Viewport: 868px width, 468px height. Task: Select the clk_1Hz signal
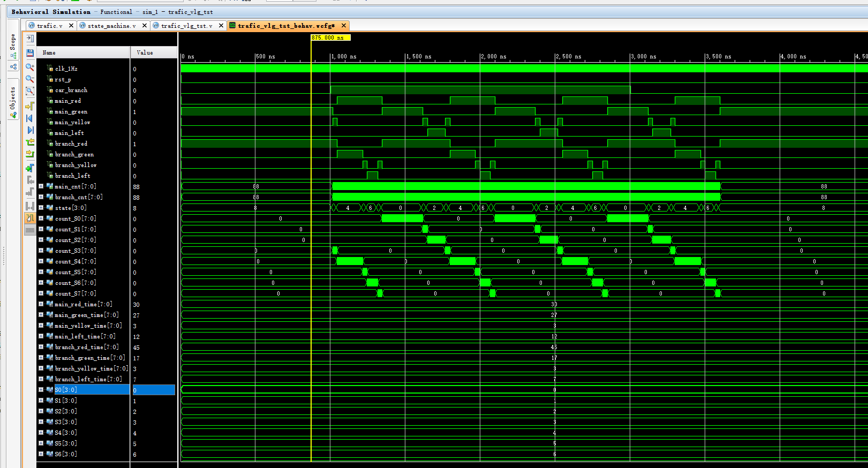[x=66, y=69]
